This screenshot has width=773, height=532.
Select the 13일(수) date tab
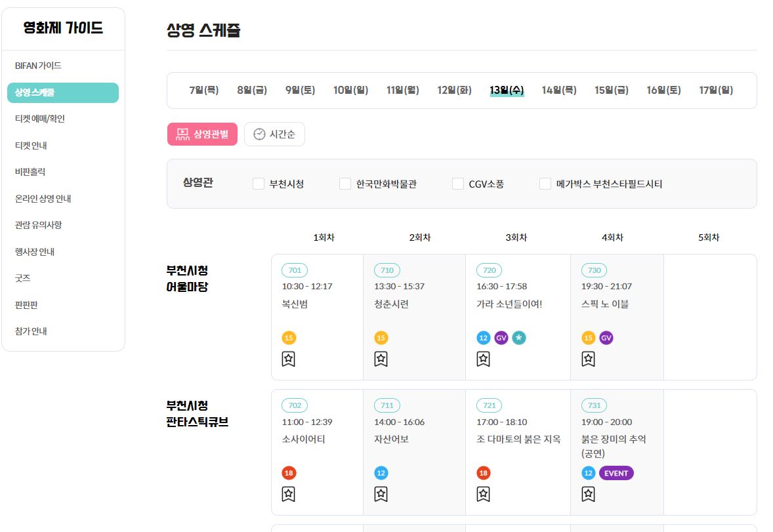pos(507,91)
